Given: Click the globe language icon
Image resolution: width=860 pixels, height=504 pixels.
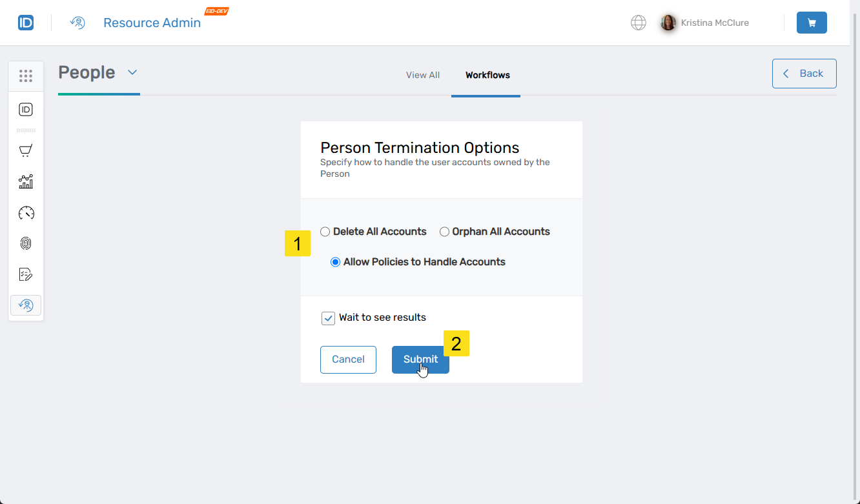Looking at the screenshot, I should [x=638, y=23].
